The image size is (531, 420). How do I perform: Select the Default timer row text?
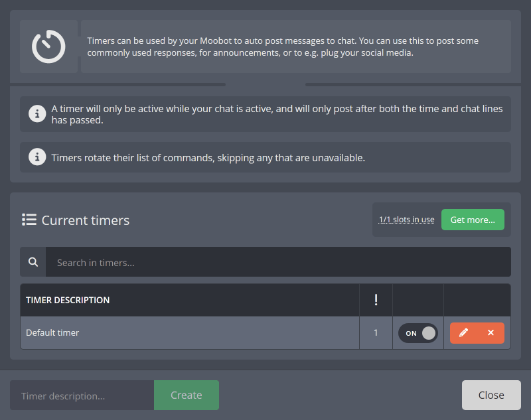(52, 332)
